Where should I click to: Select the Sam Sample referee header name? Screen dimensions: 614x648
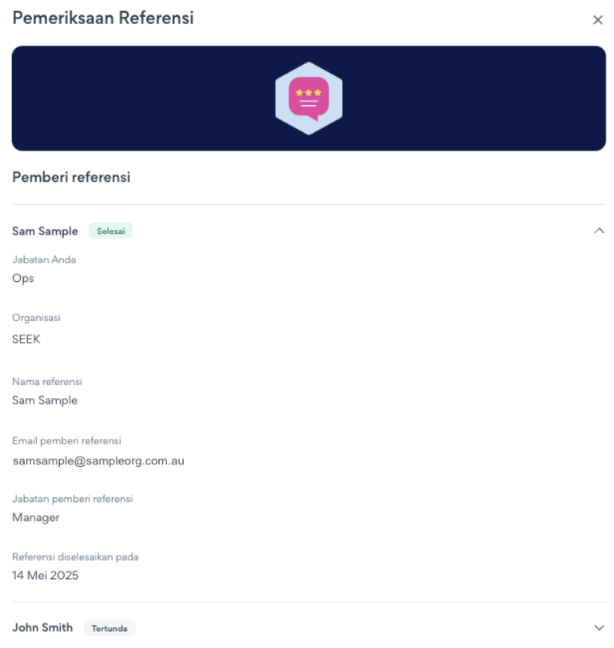click(x=44, y=231)
